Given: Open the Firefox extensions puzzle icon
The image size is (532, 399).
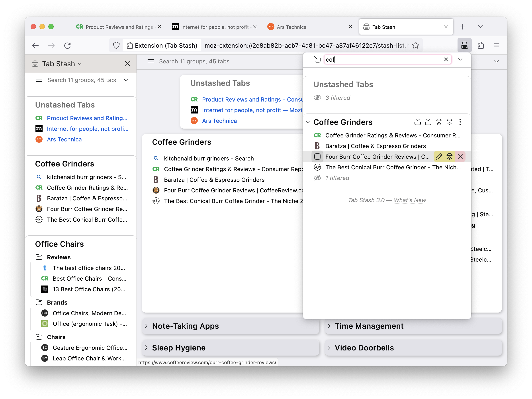Looking at the screenshot, I should [481, 45].
